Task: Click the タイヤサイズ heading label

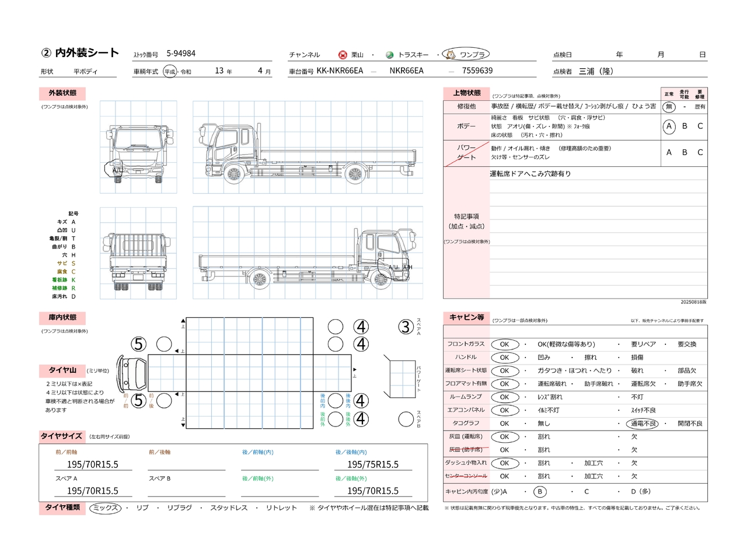Action: coord(61,436)
